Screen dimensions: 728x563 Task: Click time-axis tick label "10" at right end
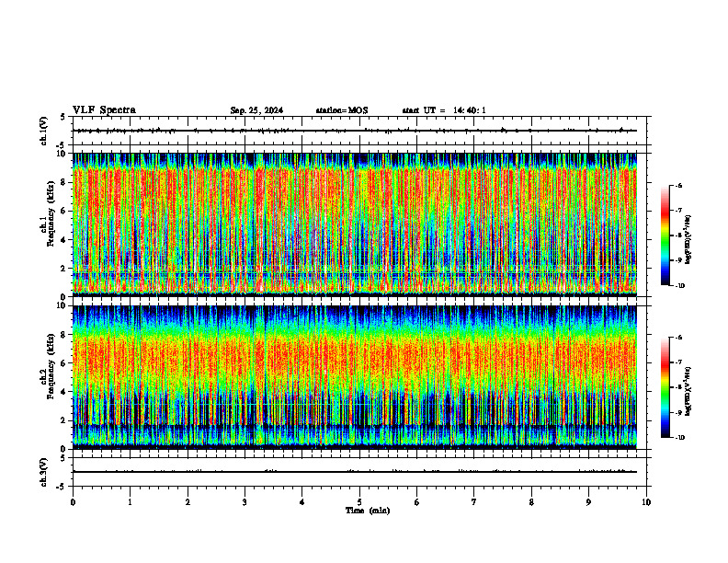[x=646, y=502]
